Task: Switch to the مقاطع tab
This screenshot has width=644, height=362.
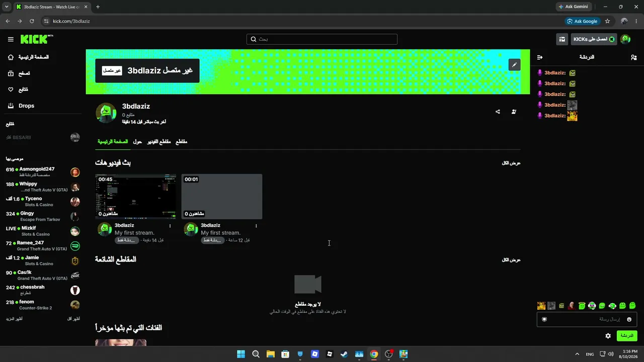Action: [x=181, y=142]
